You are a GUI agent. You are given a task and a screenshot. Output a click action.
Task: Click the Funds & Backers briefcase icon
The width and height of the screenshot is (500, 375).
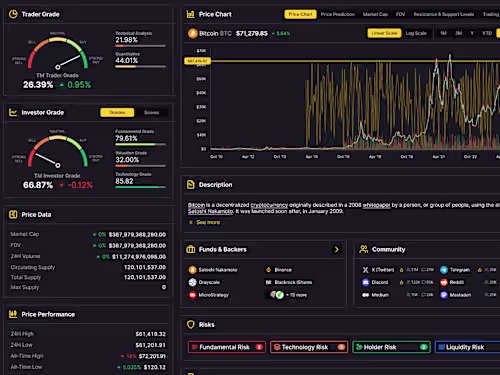click(191, 249)
